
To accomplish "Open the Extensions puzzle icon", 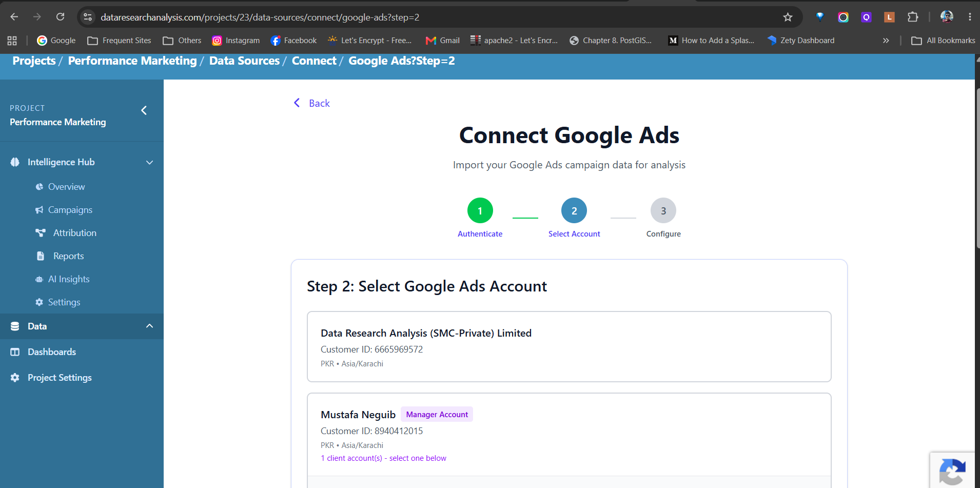I will coord(912,17).
